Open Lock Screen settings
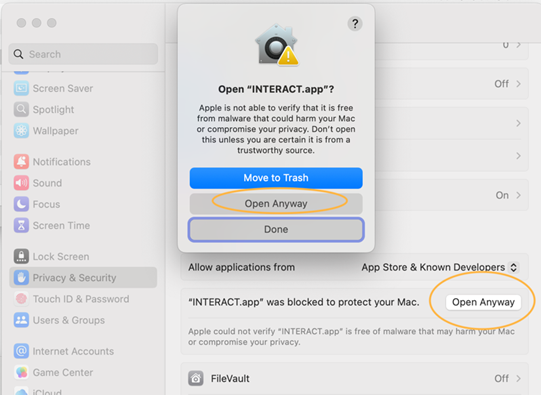The width and height of the screenshot is (541, 395). [x=83, y=256]
